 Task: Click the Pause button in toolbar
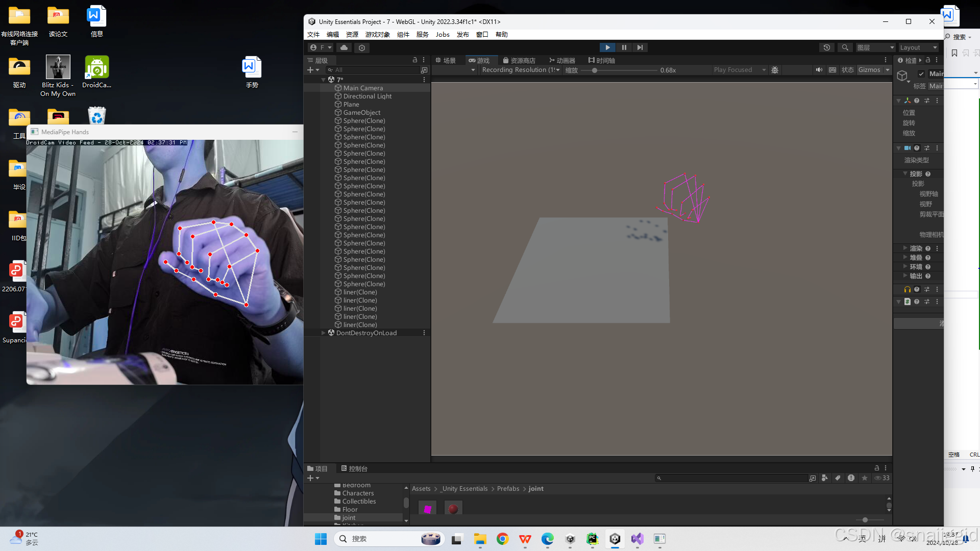(x=624, y=47)
